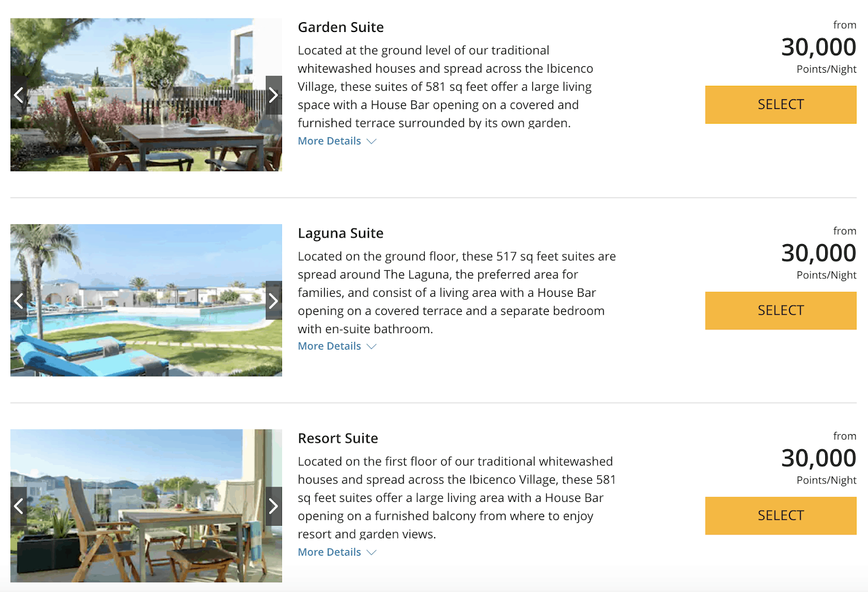
Task: Show previous Garden Suite photo
Action: click(x=19, y=95)
